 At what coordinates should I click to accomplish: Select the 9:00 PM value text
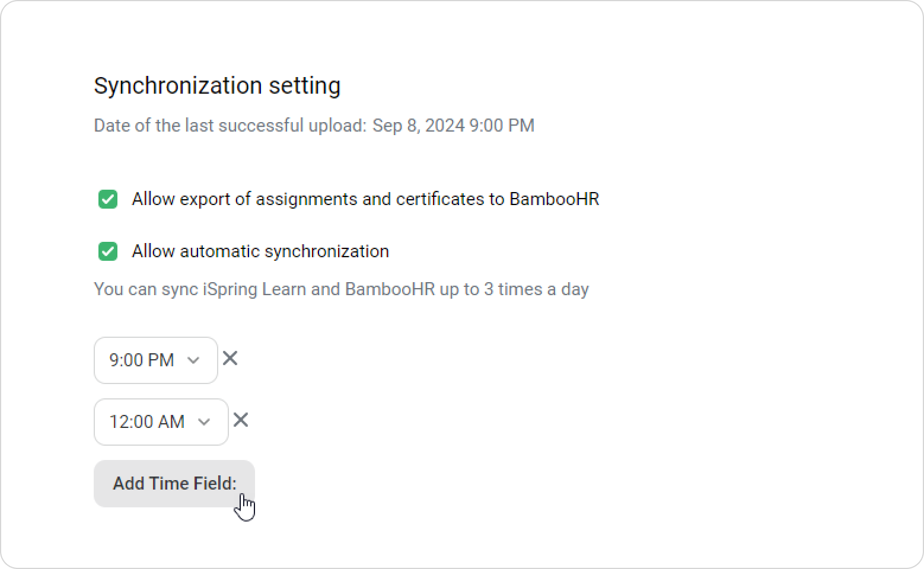coord(142,360)
